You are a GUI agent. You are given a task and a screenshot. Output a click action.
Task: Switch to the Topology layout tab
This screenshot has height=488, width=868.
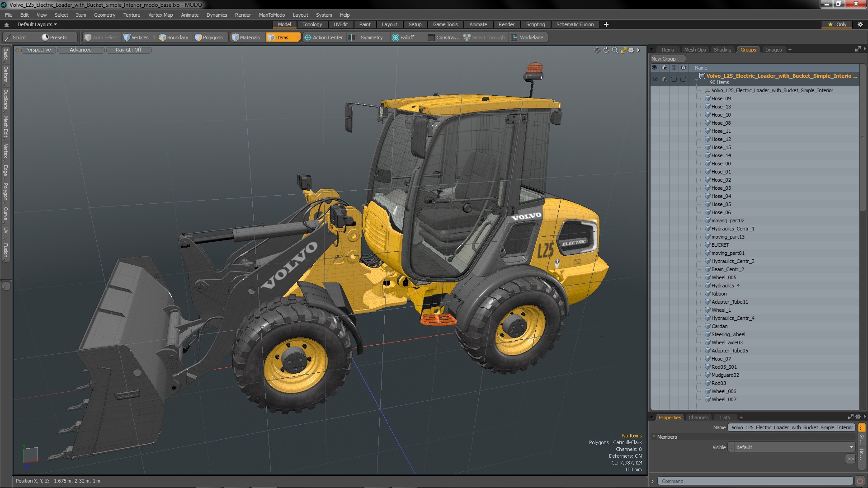click(x=312, y=24)
